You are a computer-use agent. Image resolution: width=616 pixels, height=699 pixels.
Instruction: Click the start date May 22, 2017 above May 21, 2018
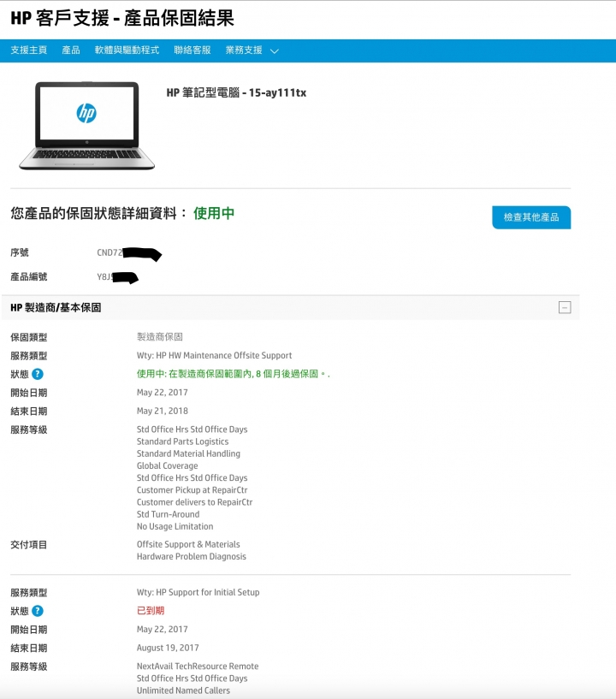coord(163,393)
